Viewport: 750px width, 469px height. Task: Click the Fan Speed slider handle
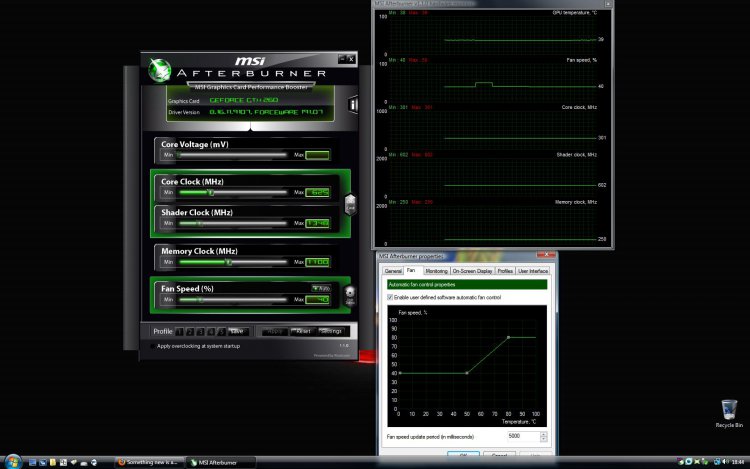[201, 300]
